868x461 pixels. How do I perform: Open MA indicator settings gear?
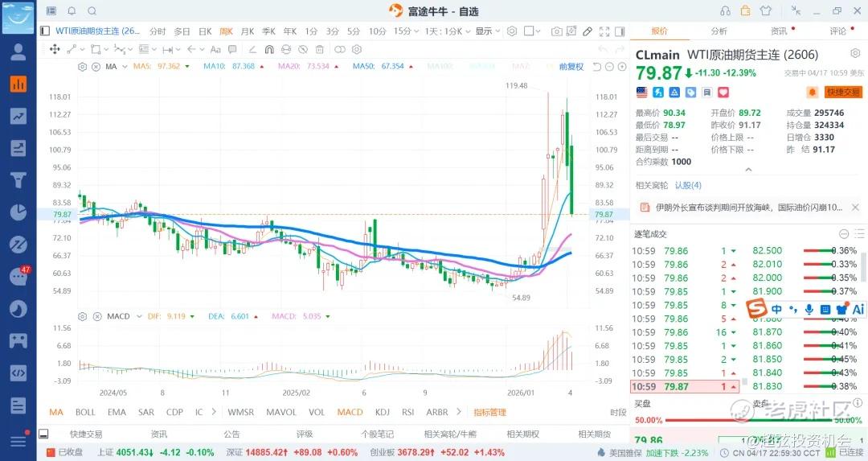pos(83,67)
